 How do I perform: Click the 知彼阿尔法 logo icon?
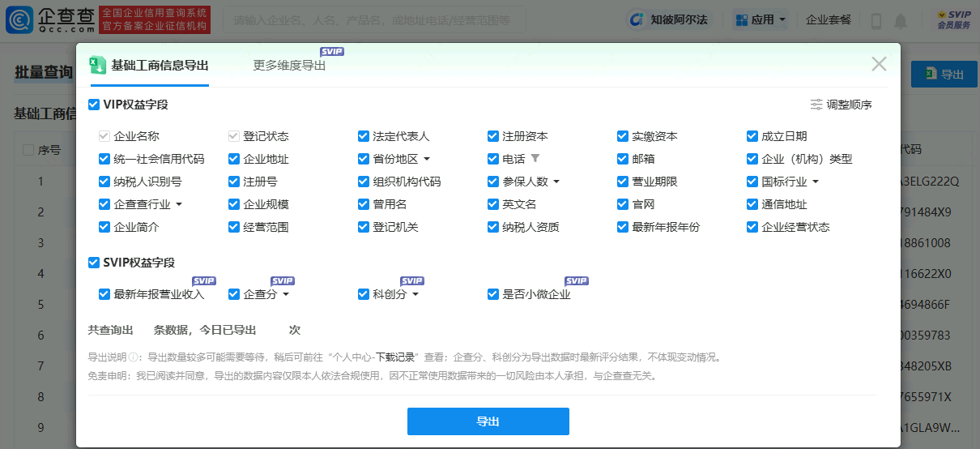(637, 19)
